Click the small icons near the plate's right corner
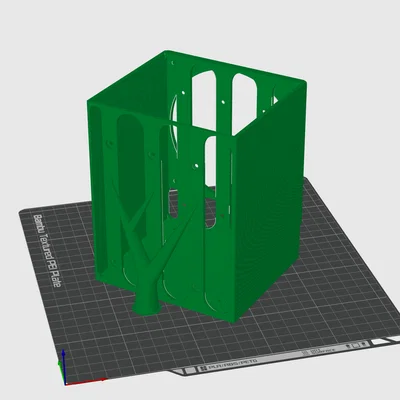This screenshot has height=400, width=400. [x=356, y=345]
